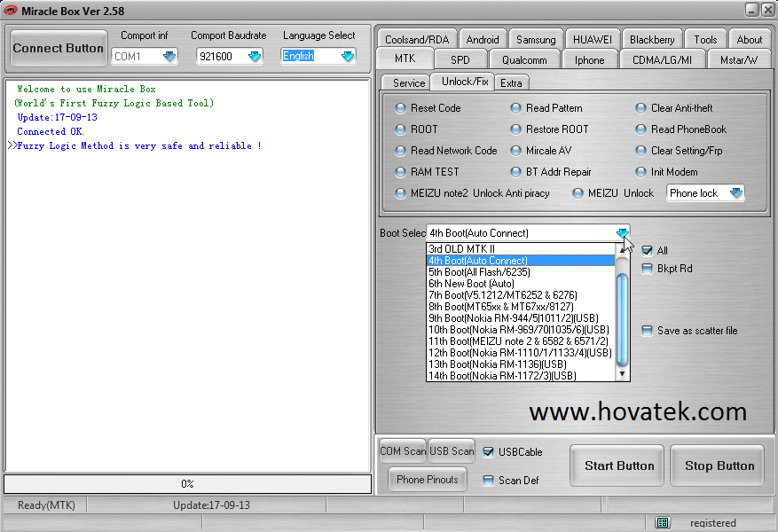Pick 10th Boot Nokia RM-969 USB entry
Image resolution: width=778 pixels, height=532 pixels.
[520, 330]
